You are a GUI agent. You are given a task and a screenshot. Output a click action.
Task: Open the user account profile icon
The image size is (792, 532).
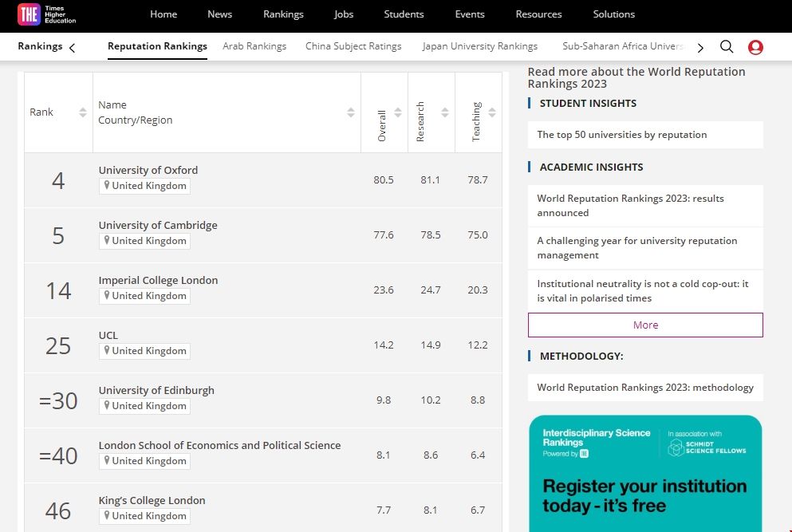(x=755, y=47)
